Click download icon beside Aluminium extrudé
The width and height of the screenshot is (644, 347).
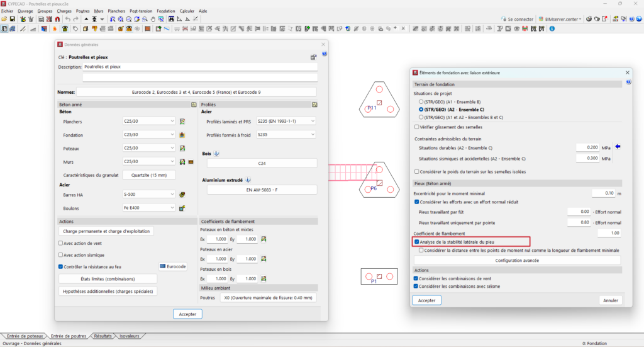[248, 180]
